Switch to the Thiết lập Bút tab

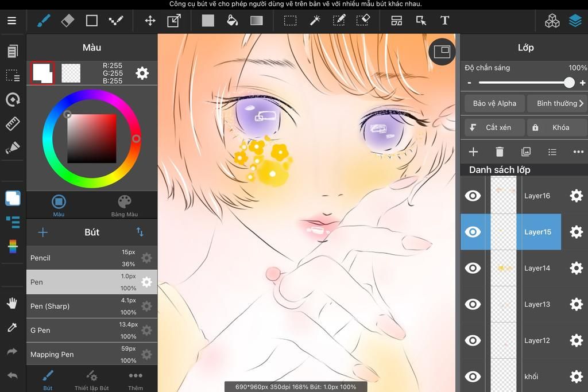[x=92, y=380]
